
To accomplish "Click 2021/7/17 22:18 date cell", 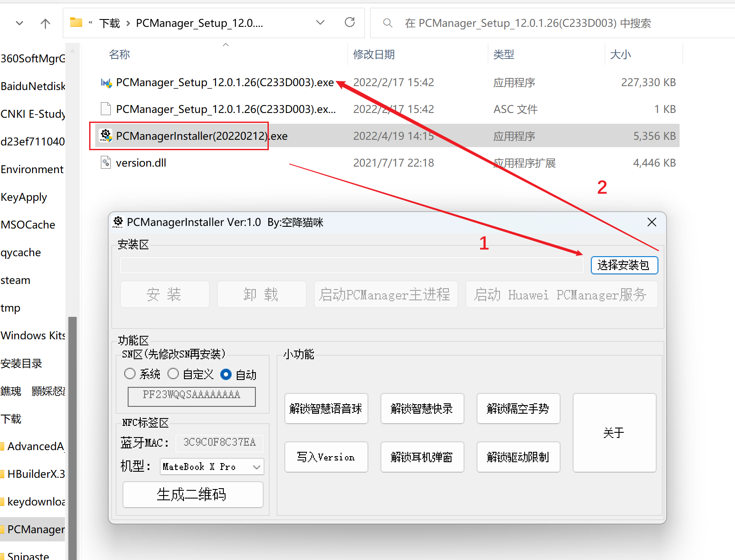I will 393,163.
